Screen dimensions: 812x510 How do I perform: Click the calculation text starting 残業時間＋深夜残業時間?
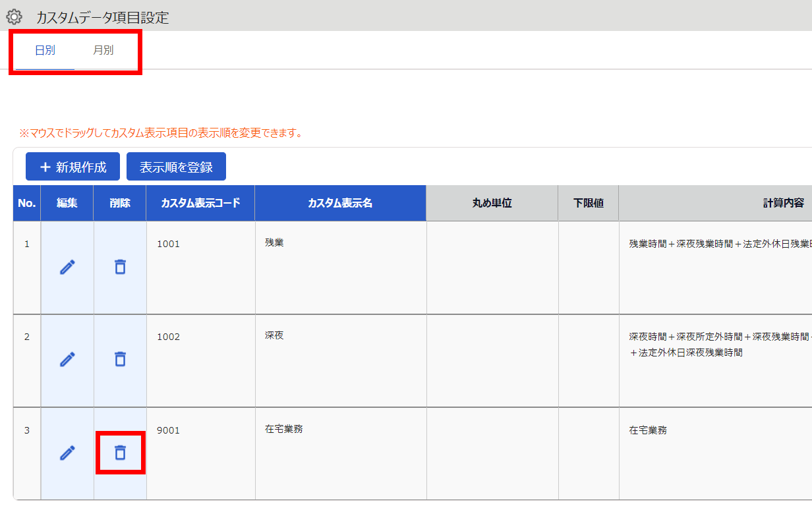click(720, 244)
